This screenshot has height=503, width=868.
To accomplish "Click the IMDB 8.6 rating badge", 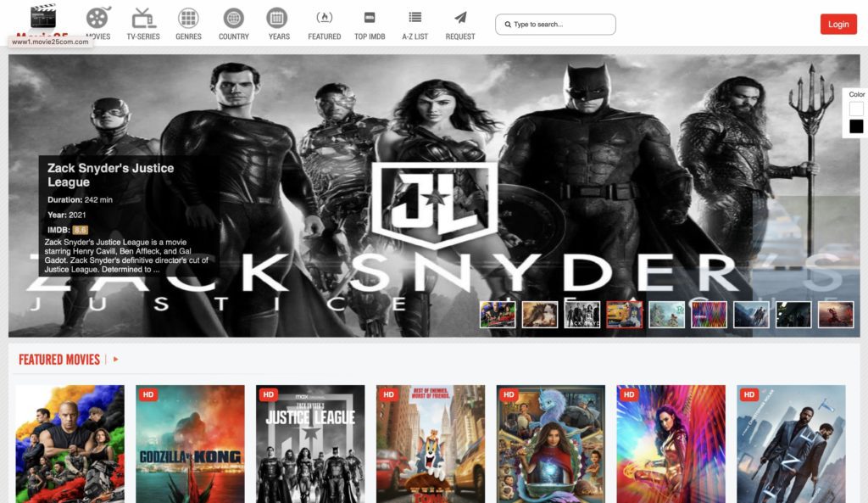I will click(x=81, y=230).
